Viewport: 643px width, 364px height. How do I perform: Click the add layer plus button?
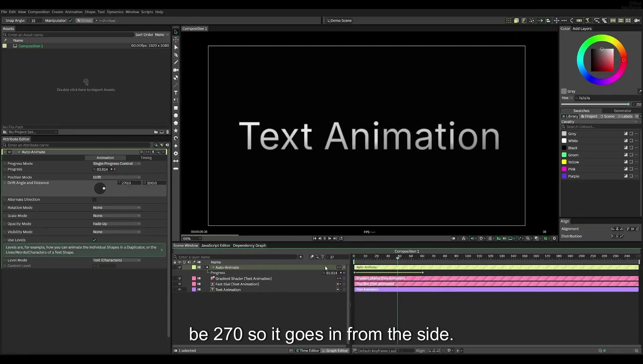coord(301,257)
